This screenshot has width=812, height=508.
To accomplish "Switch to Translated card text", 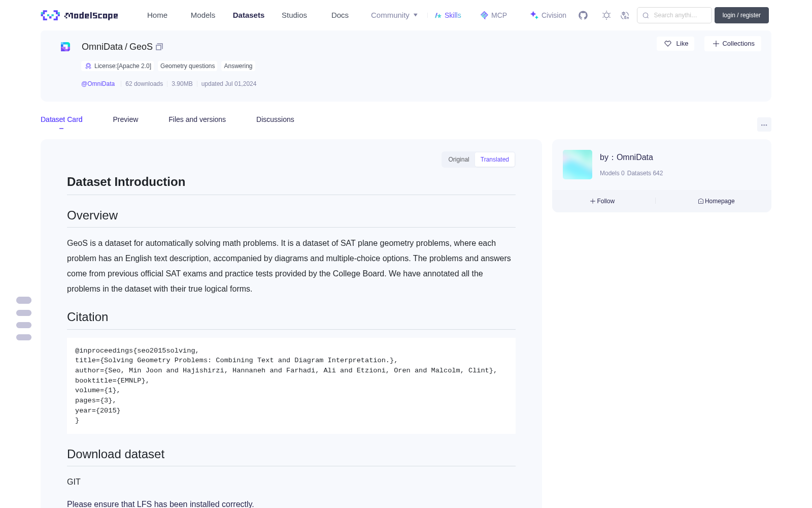I will 495,160.
